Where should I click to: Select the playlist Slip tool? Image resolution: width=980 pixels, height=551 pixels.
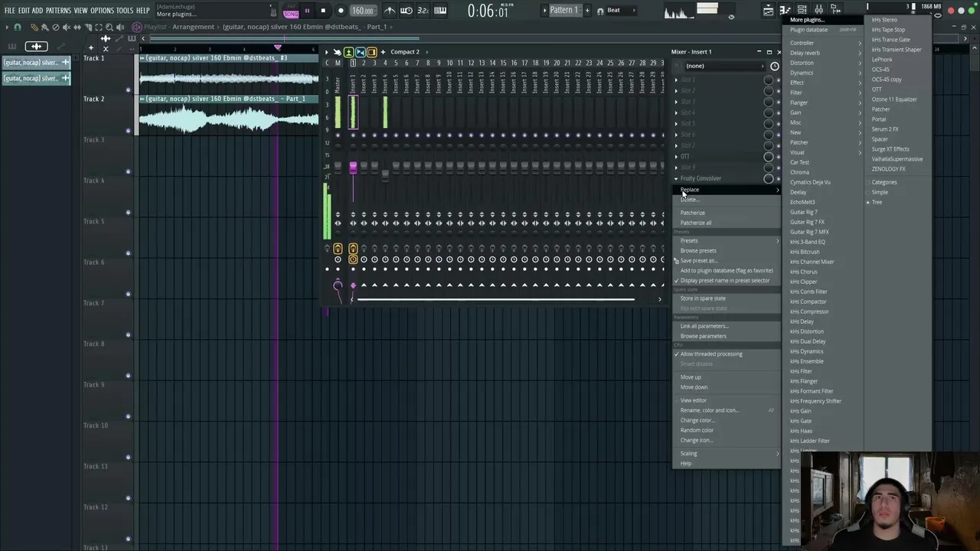pyautogui.click(x=77, y=27)
